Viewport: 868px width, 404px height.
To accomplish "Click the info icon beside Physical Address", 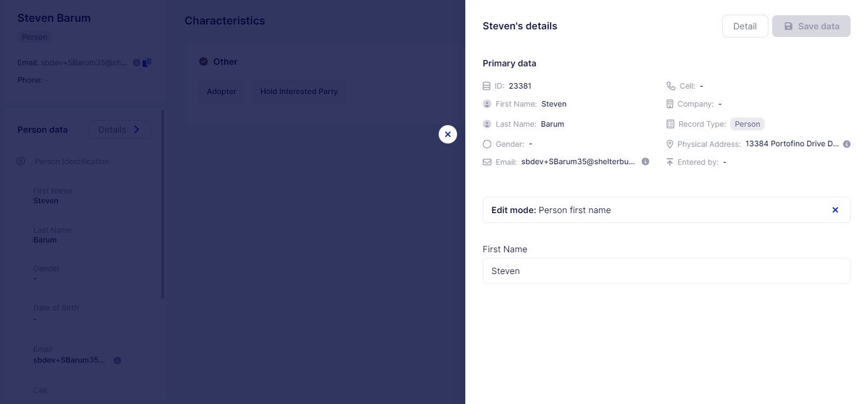I will tap(847, 144).
